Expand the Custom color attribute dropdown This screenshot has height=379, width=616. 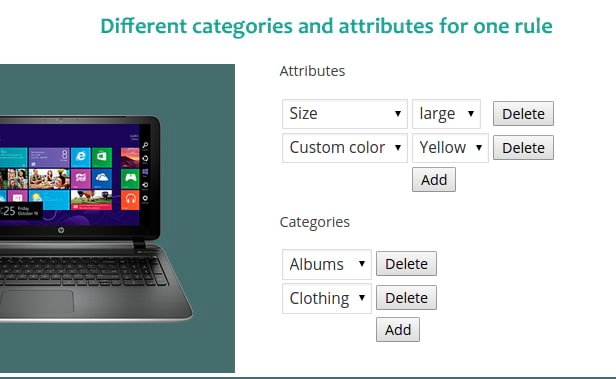click(x=345, y=148)
